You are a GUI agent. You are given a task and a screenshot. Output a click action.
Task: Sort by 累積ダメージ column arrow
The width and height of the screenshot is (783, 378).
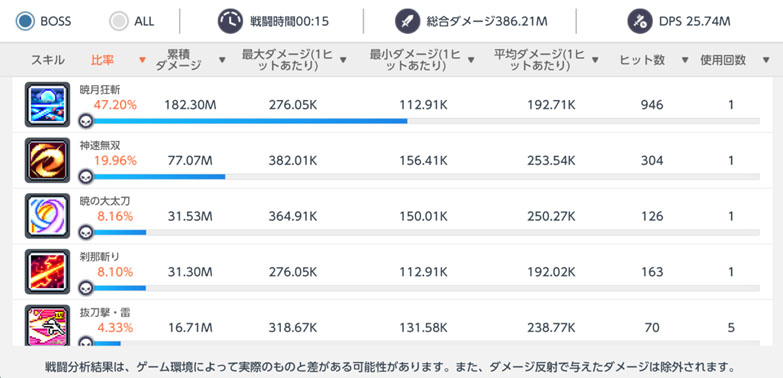point(222,60)
